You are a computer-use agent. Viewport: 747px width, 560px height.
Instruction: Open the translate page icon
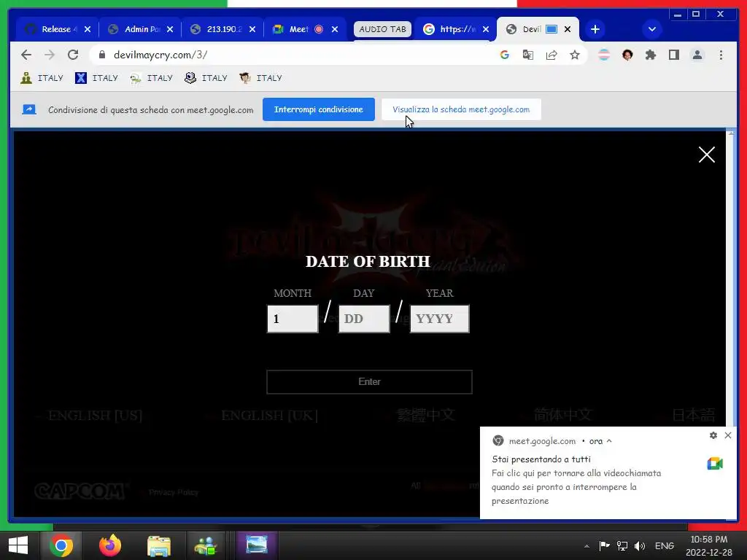(x=528, y=55)
